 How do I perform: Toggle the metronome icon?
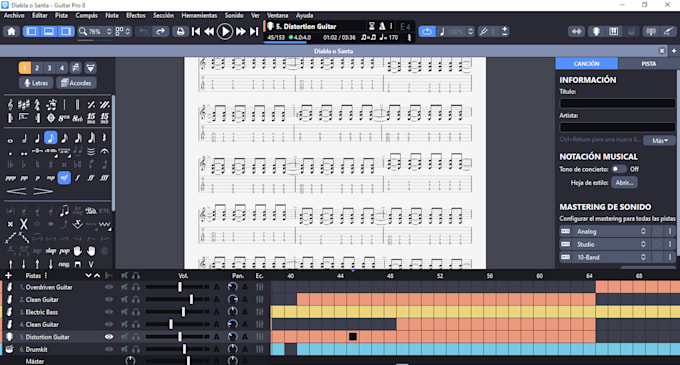click(x=382, y=26)
